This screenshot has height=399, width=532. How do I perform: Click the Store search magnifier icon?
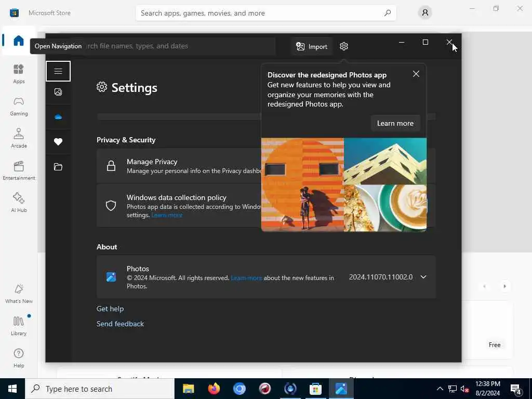coord(388,13)
